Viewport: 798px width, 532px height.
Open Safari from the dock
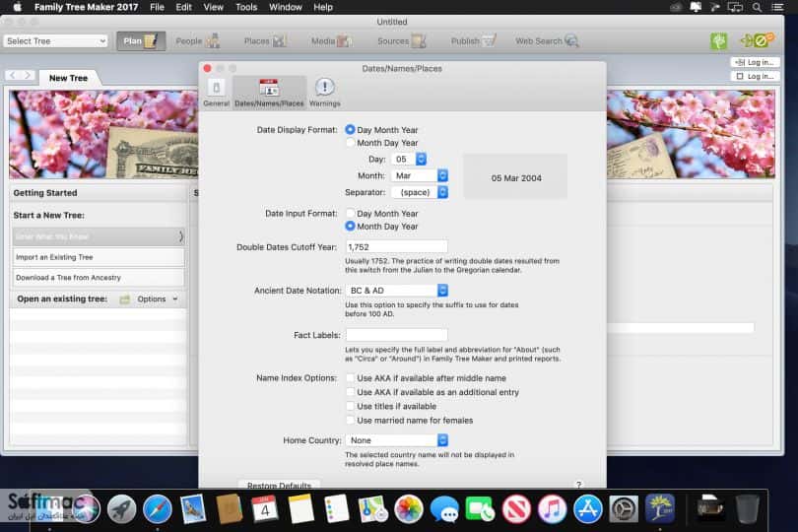158,509
